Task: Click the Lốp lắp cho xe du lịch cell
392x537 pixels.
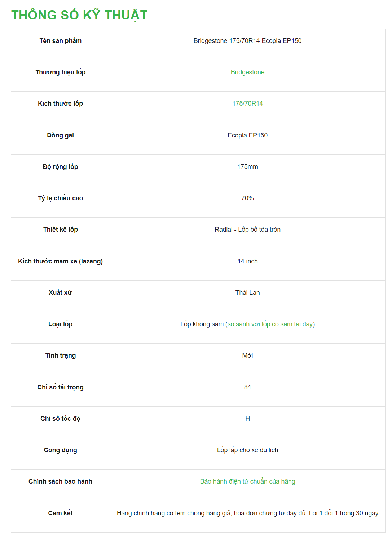Action: 247,450
